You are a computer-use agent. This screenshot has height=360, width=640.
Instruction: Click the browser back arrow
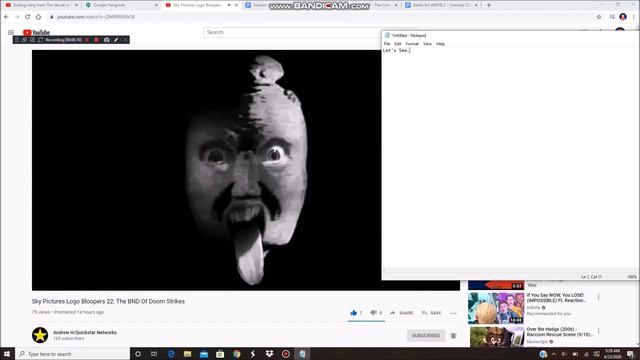point(6,17)
